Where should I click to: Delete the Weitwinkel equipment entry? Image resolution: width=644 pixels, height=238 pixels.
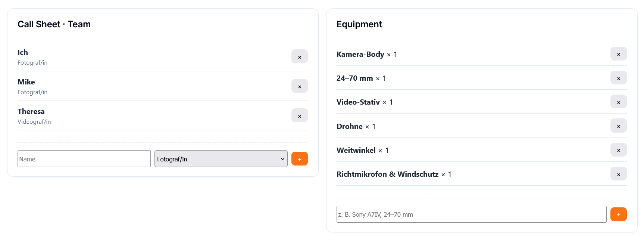coord(618,150)
